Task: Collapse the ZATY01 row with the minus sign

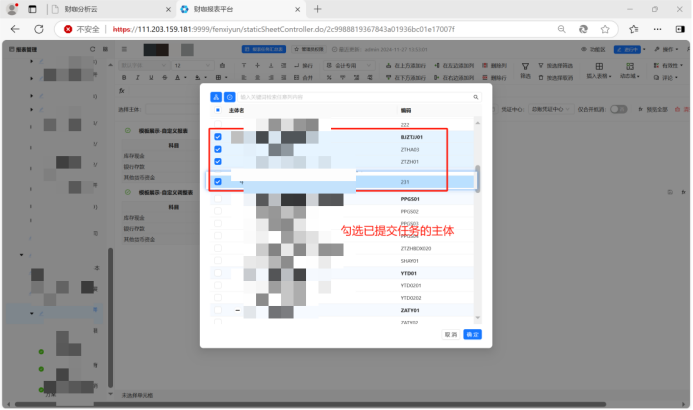Action: tap(238, 311)
